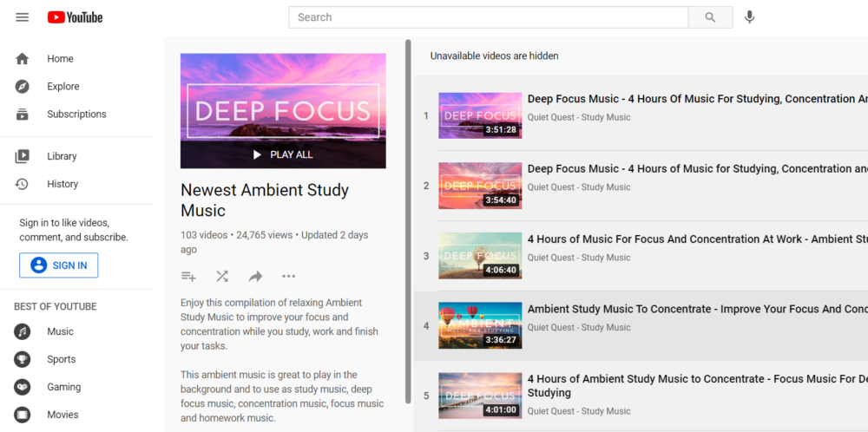Play all from playlist cover
The width and height of the screenshot is (868, 432).
[283, 155]
